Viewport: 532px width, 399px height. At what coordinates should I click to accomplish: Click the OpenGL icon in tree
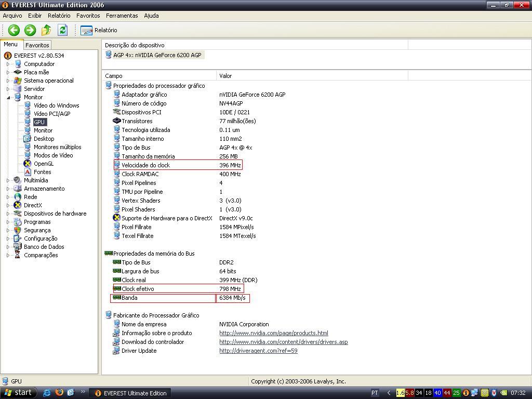(x=27, y=164)
